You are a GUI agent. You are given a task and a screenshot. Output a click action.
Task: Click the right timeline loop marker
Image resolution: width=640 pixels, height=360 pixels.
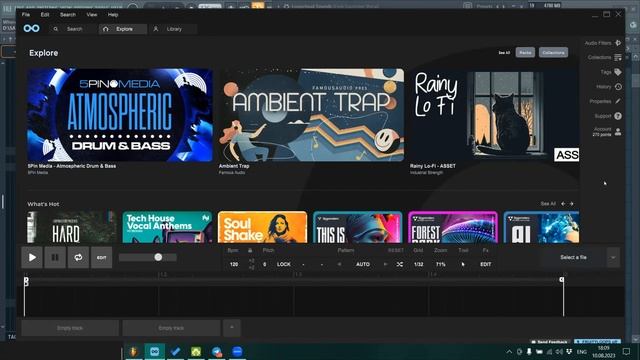(562, 280)
